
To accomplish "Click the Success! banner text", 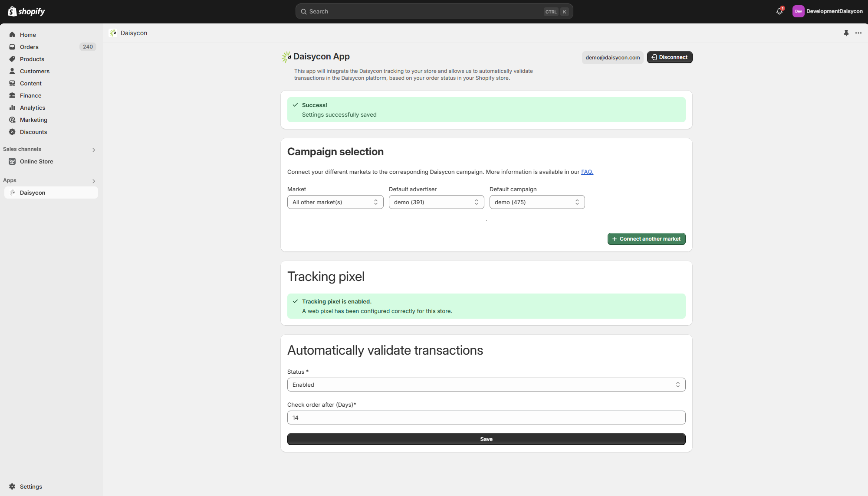I will (x=315, y=105).
